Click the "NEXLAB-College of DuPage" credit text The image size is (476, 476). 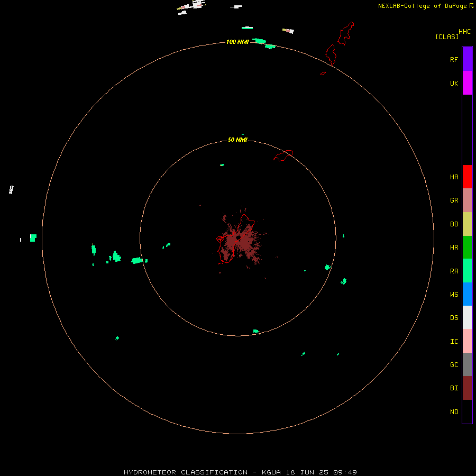click(422, 6)
